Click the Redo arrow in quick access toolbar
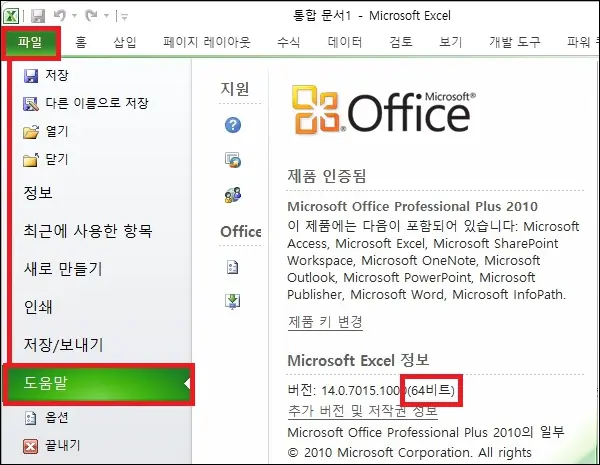 (x=91, y=16)
